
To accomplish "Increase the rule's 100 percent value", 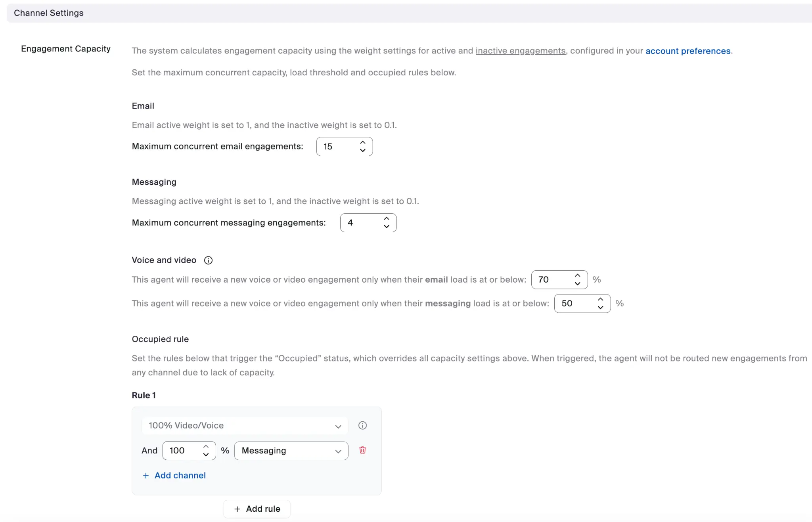I will pos(205,447).
